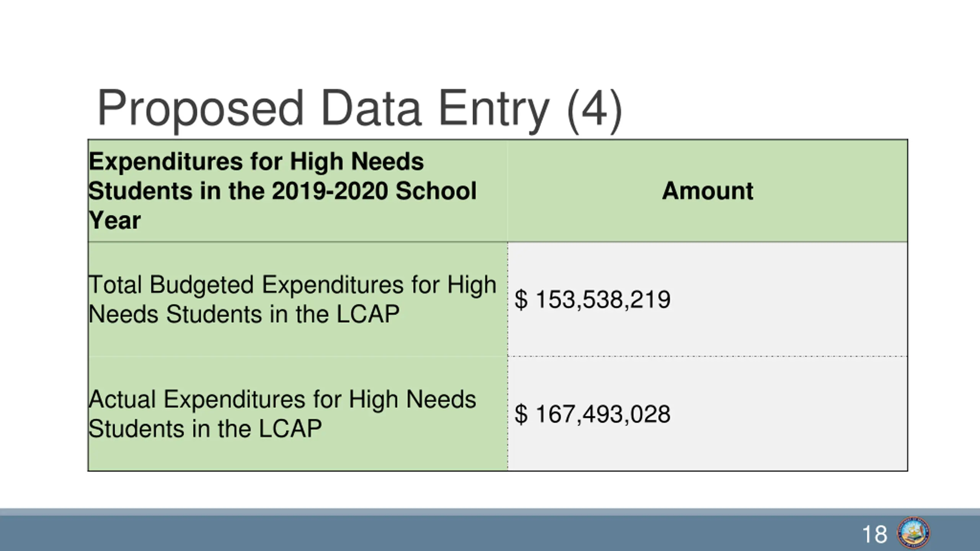Click the word "Year" in the header cell
This screenshot has height=551, width=980.
pos(115,220)
